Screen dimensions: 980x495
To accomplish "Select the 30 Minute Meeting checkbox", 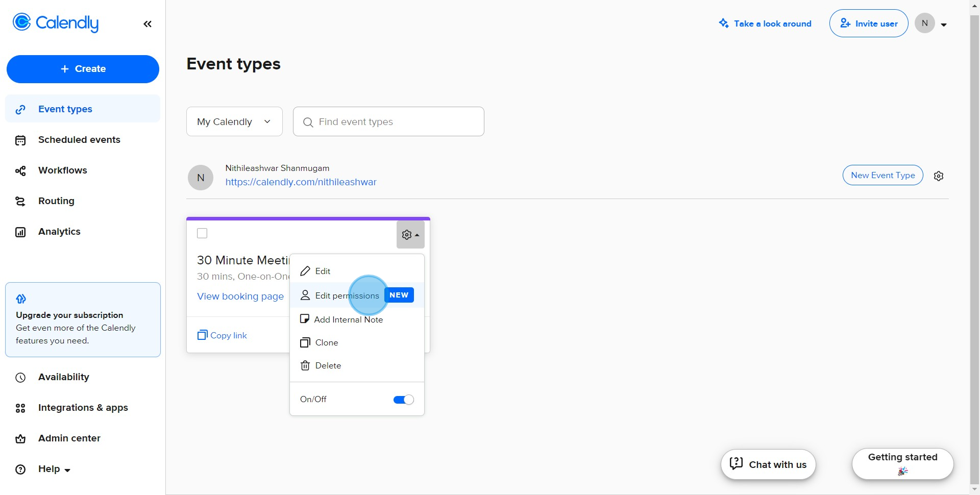I will click(202, 233).
